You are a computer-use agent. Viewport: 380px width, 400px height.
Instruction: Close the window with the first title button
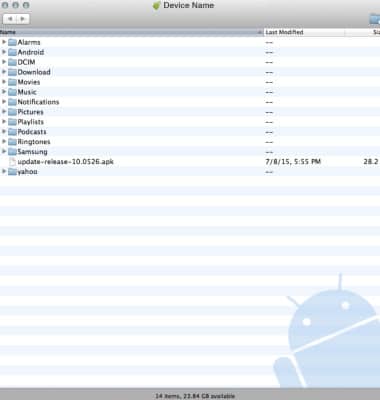point(5,5)
